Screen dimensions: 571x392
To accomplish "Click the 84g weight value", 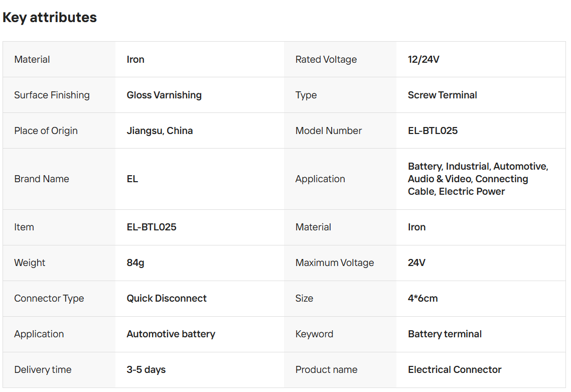I will (135, 263).
